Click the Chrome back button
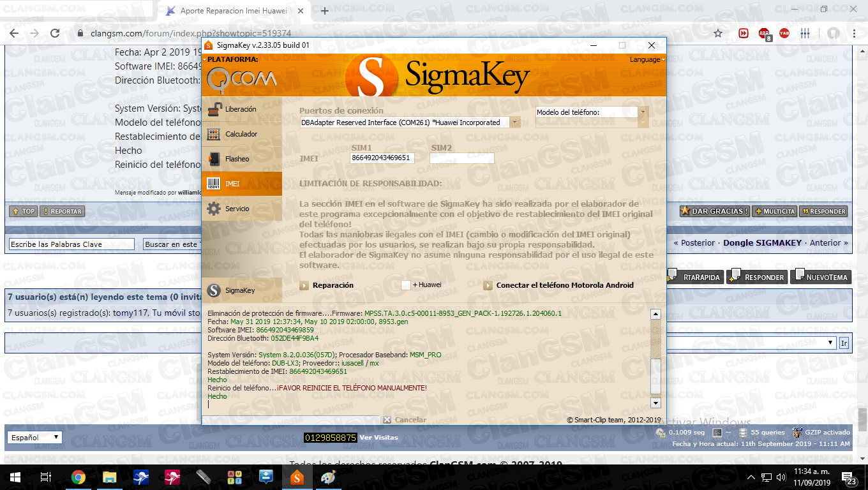 (14, 33)
